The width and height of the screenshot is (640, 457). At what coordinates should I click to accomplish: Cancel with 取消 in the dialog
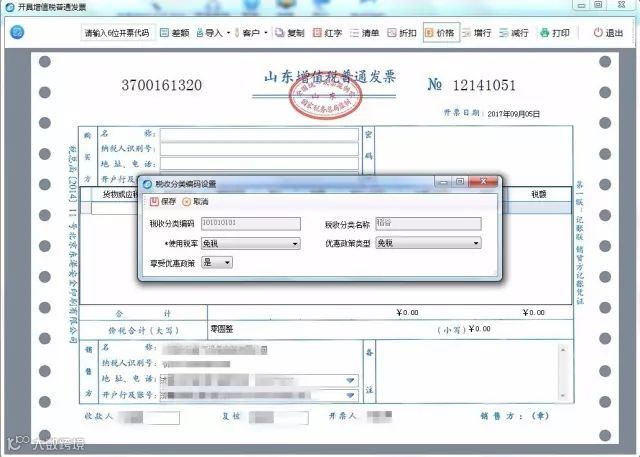pyautogui.click(x=195, y=201)
